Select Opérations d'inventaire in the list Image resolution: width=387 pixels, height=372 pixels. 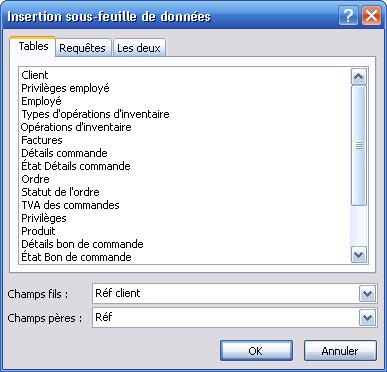76,127
